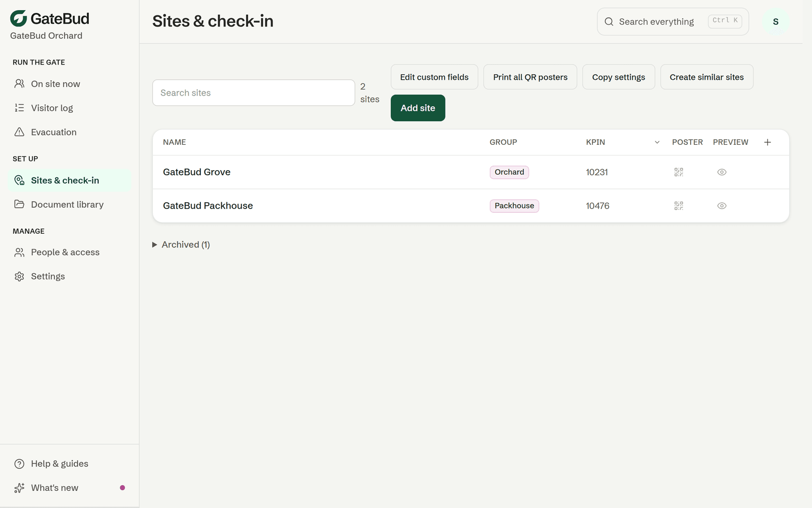Open What's new
Screen dimensions: 812x508
pos(70,488)
